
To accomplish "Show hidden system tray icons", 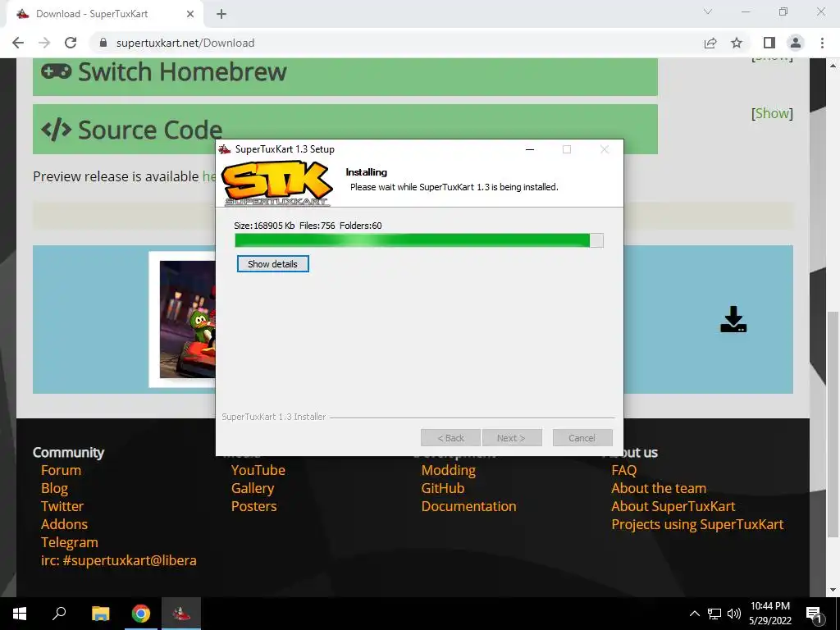I will point(694,614).
